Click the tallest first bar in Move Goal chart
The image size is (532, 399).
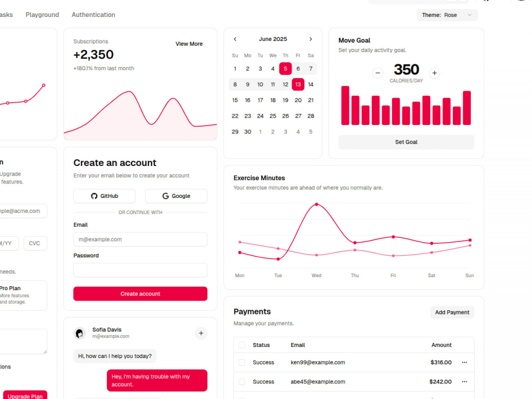(345, 105)
